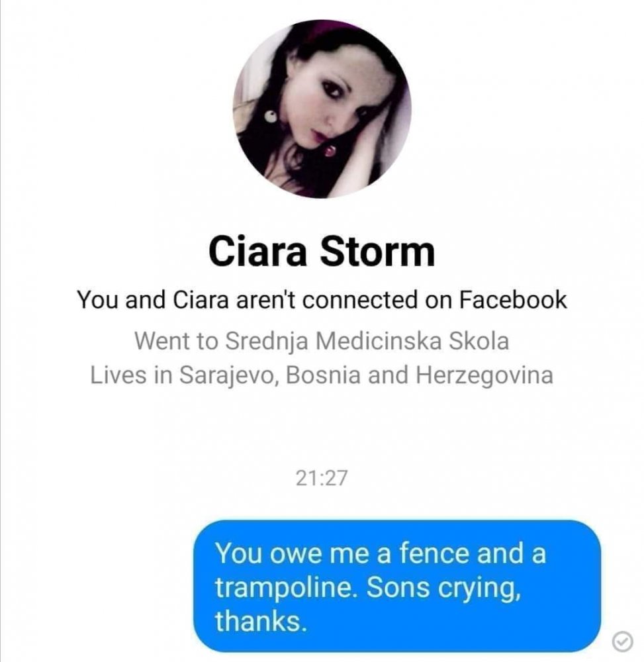This screenshot has height=662, width=644.
Task: Click the "Lives in Sarajevo" location line
Action: 322,375
